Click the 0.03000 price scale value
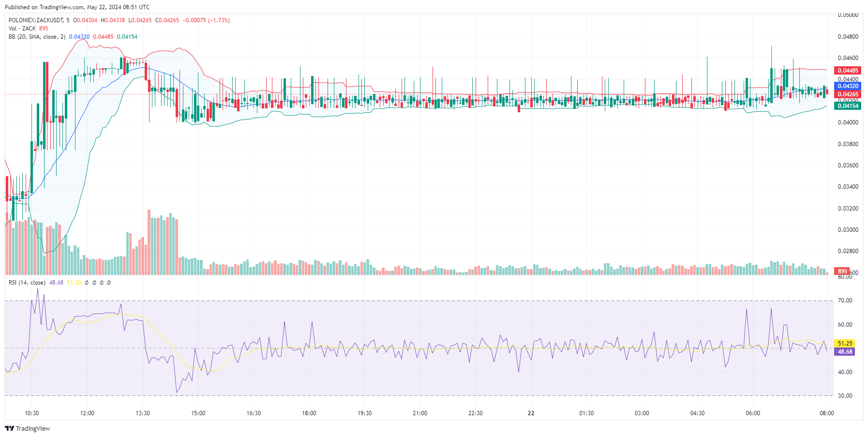 [848, 230]
